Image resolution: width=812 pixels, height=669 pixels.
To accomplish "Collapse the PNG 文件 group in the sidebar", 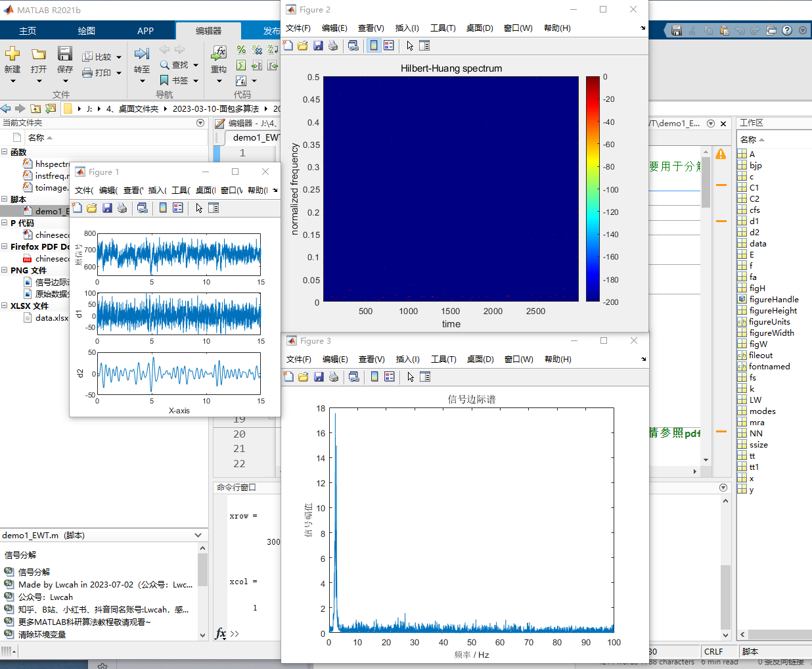I will coord(5,270).
